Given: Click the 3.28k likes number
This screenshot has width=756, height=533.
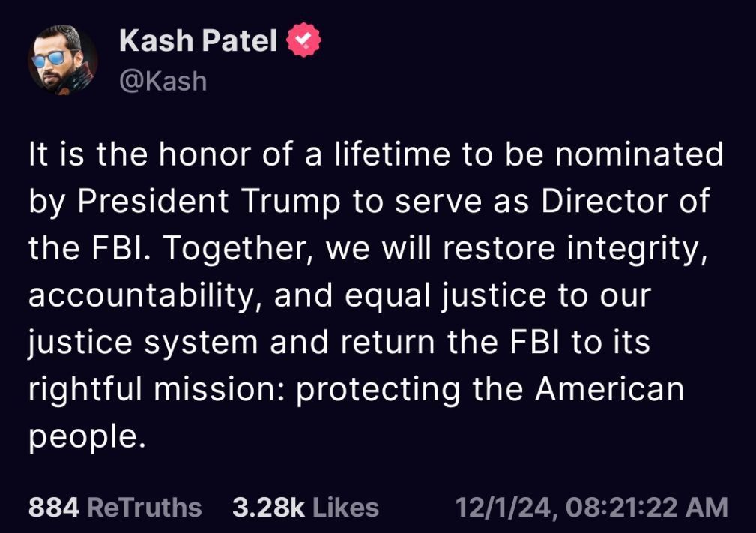Looking at the screenshot, I should [x=268, y=507].
